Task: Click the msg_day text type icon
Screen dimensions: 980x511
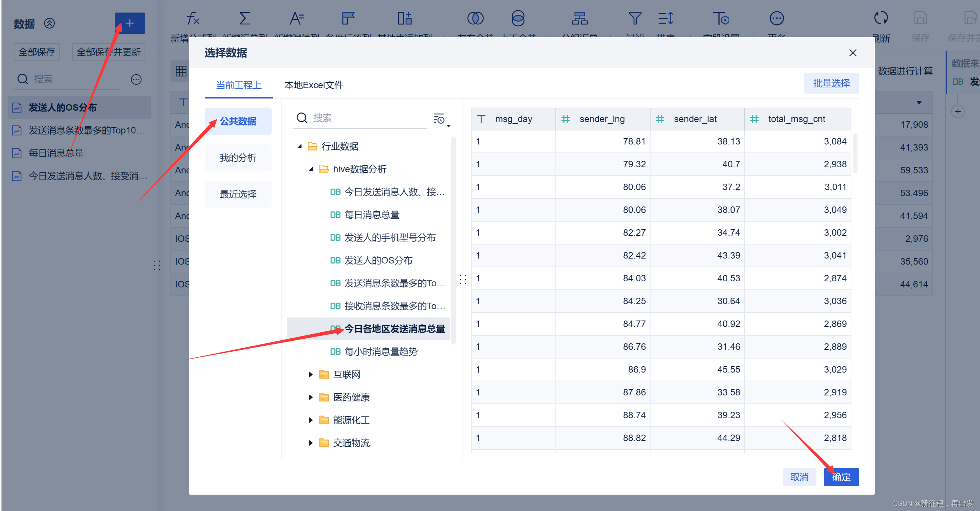Action: [x=481, y=119]
